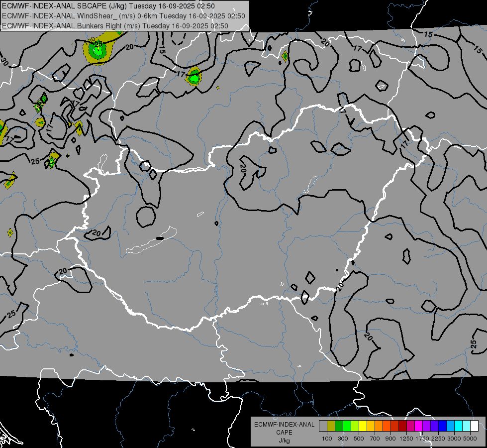This screenshot has height=448, width=487.
Task: Select the bright green legend swatch
Action: [347, 426]
